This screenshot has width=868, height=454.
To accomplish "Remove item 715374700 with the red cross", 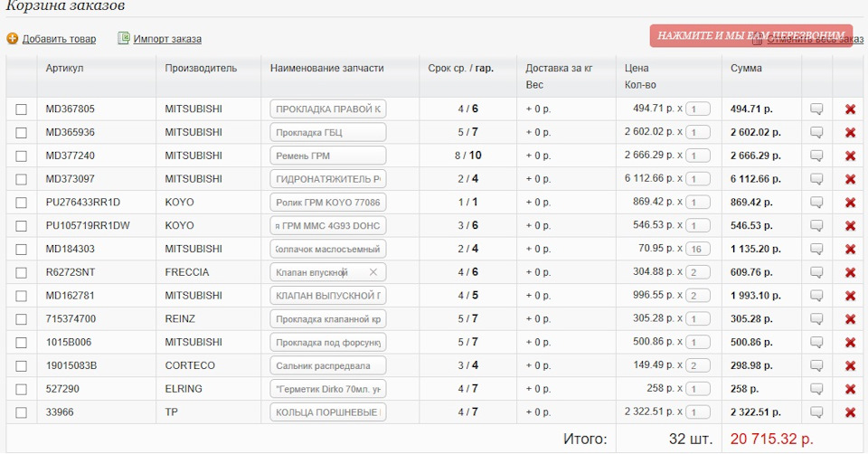I will (x=850, y=319).
